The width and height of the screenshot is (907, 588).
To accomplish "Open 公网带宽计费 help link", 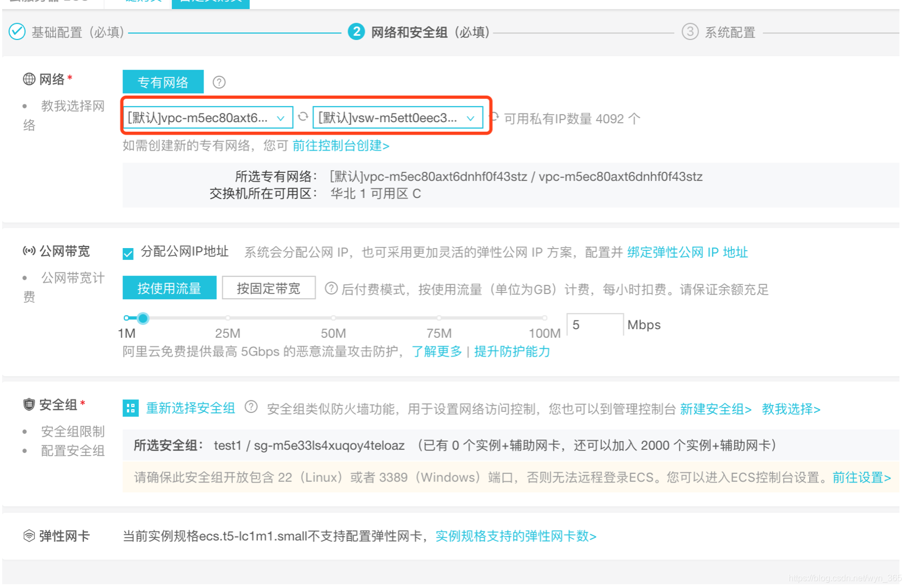I will tap(64, 287).
